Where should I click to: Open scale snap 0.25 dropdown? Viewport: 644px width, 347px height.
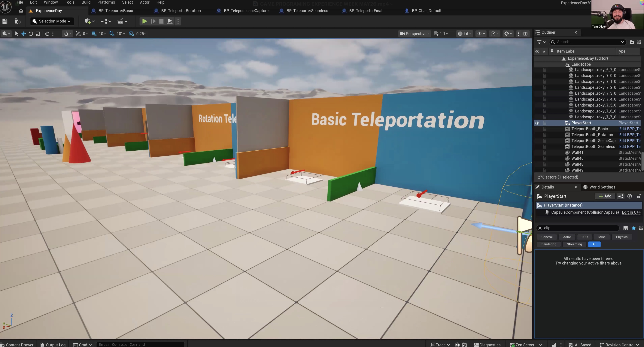(x=141, y=34)
